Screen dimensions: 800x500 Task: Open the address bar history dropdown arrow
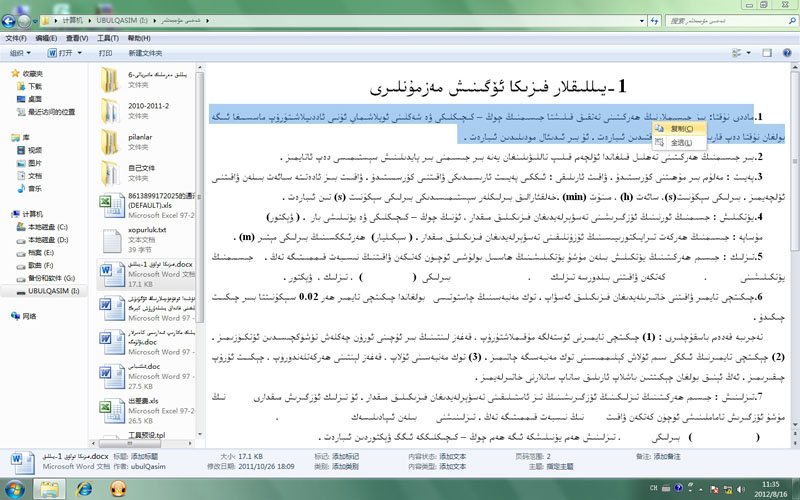pyautogui.click(x=642, y=21)
